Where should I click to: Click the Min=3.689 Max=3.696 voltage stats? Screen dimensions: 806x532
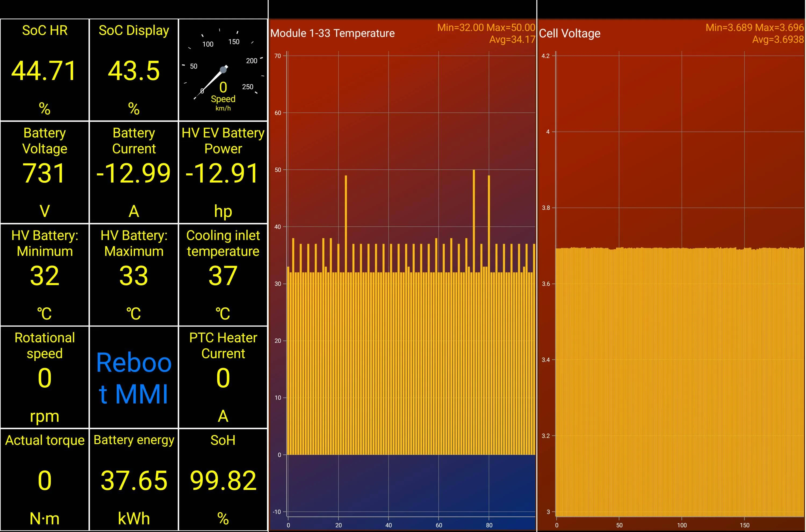(755, 27)
